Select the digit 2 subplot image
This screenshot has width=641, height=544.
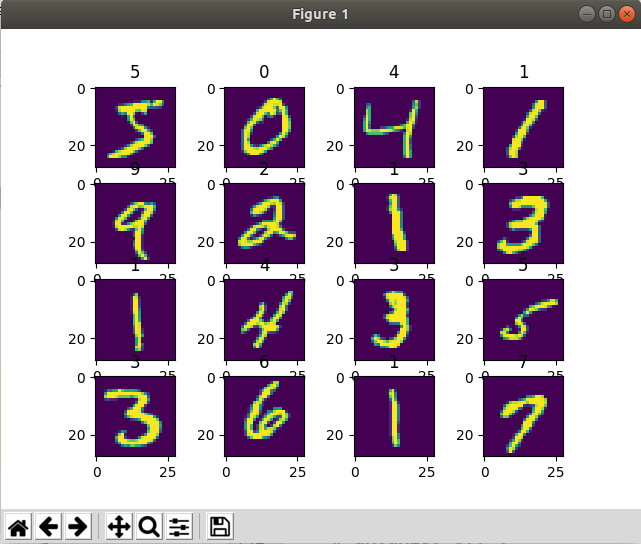coord(264,224)
